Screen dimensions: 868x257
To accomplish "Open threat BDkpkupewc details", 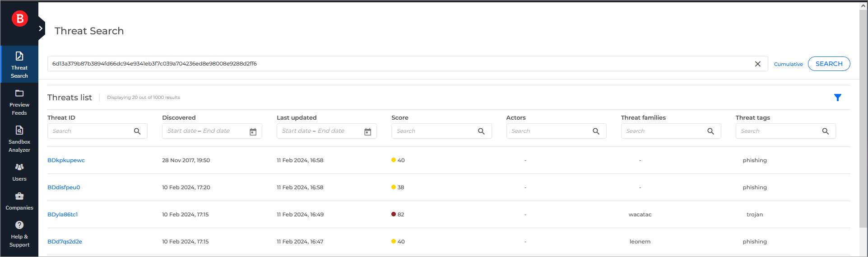I will click(x=66, y=160).
